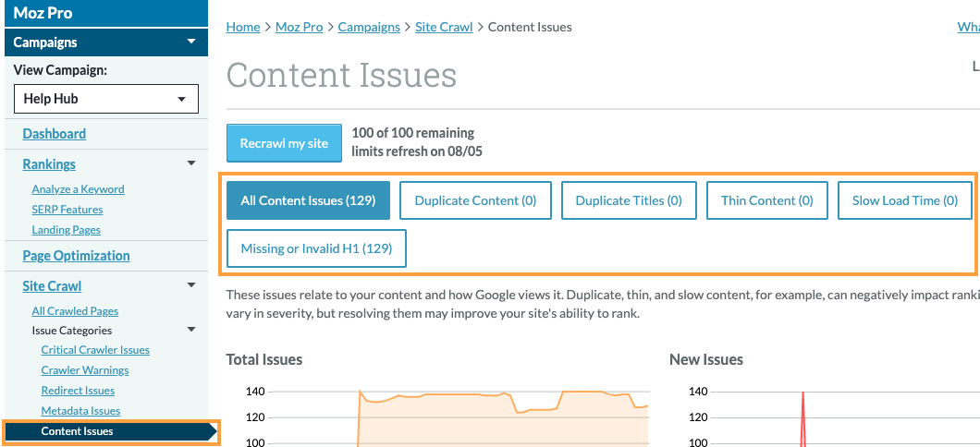Viewport: 980px width, 447px height.
Task: Show the Duplicate Titles (0) issues
Action: (629, 200)
